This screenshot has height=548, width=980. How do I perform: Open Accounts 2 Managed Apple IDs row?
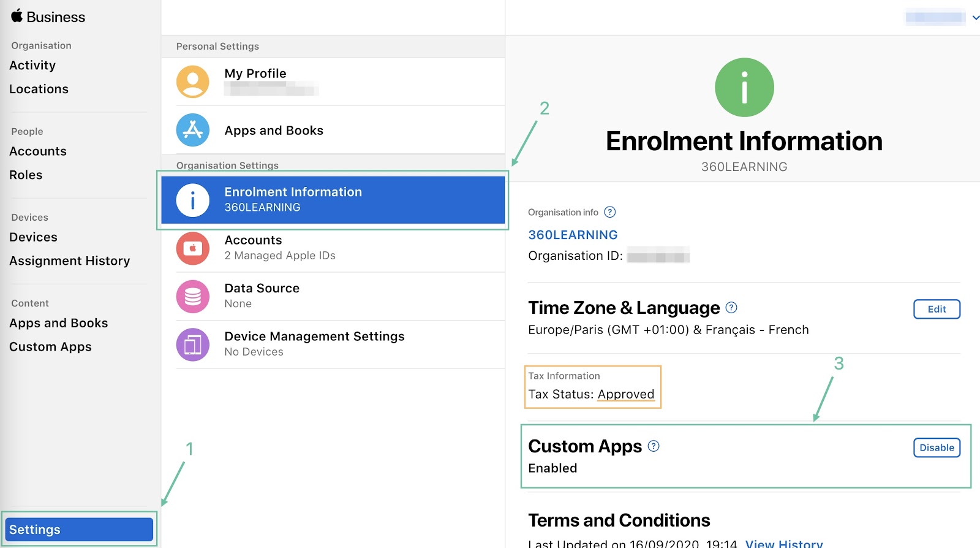[333, 248]
